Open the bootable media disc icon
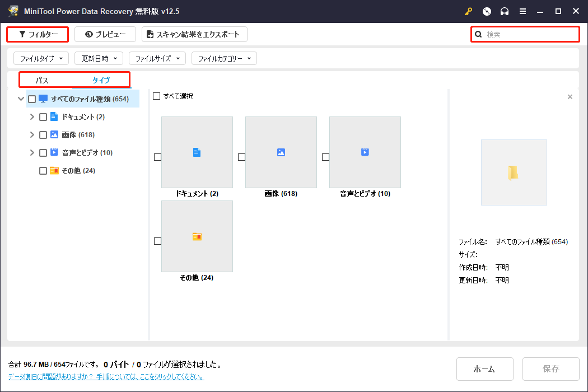The image size is (588, 392). [x=487, y=11]
